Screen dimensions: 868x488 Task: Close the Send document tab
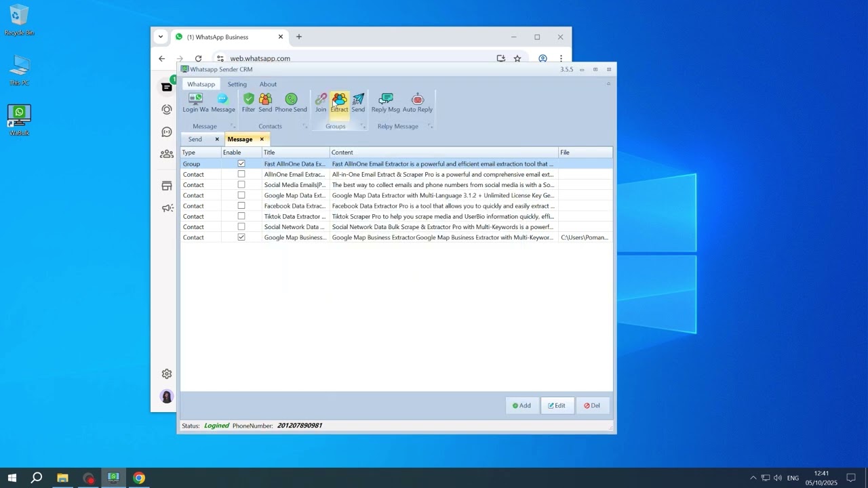tap(217, 139)
